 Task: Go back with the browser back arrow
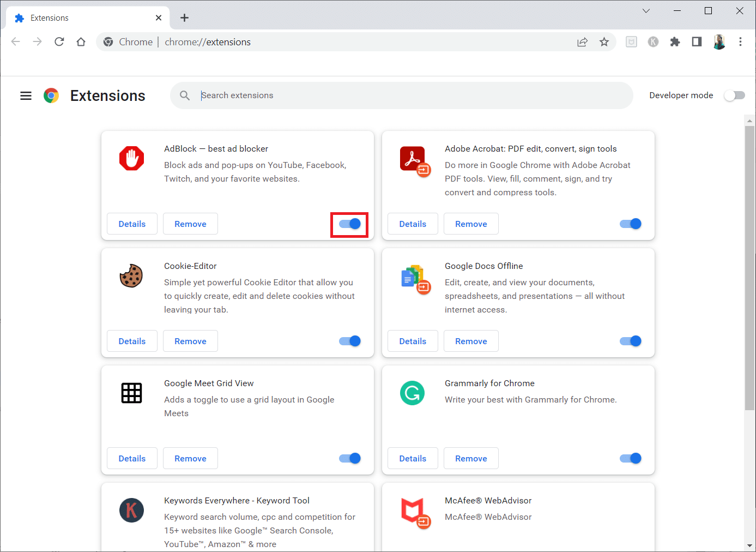tap(15, 42)
